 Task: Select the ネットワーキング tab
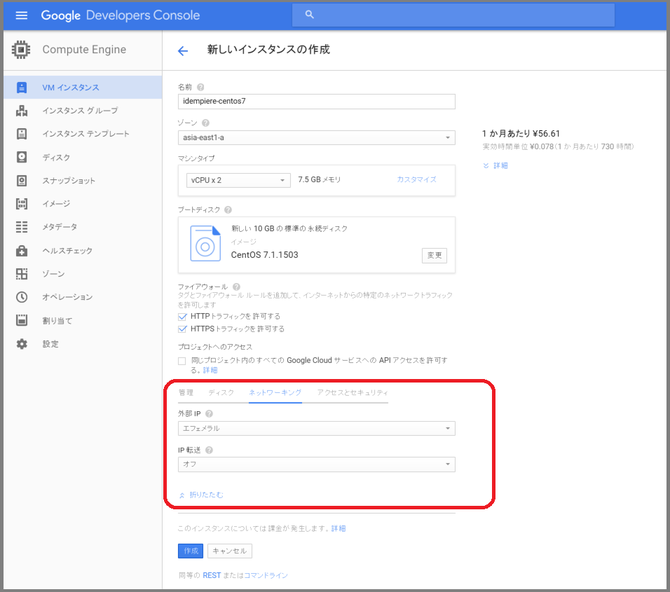(275, 392)
